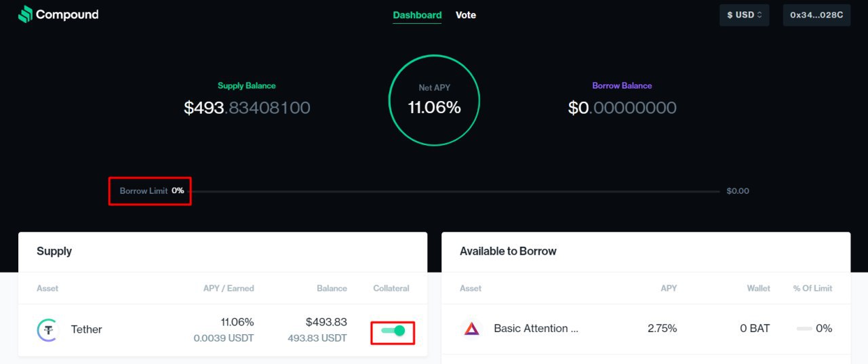This screenshot has height=364, width=868.
Task: Click the Supply Balance column header
Action: 332,289
